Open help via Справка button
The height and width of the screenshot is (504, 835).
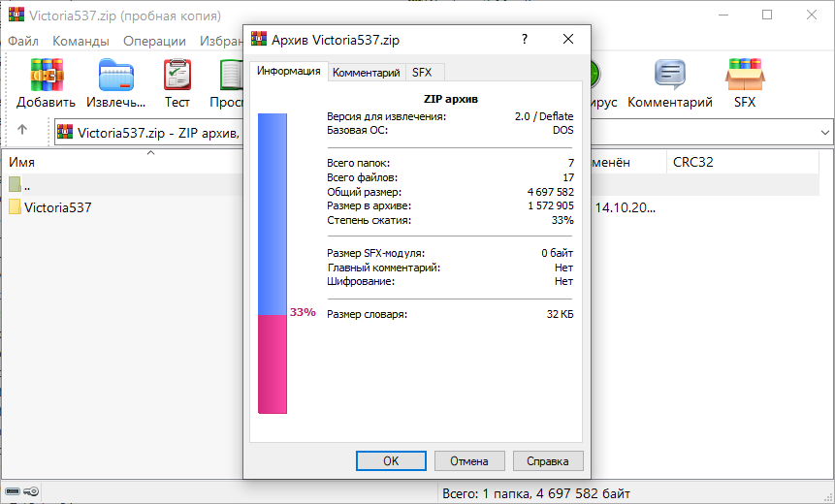point(547,461)
